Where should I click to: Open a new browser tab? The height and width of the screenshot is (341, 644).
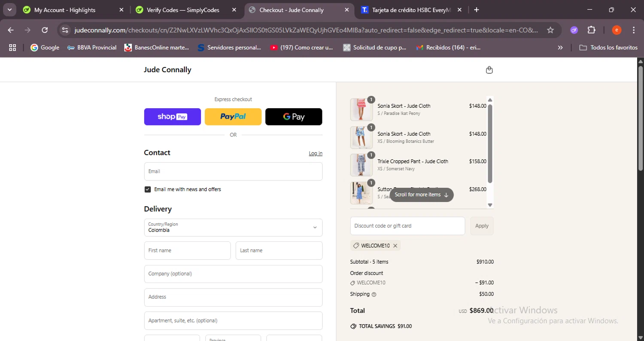pyautogui.click(x=476, y=10)
